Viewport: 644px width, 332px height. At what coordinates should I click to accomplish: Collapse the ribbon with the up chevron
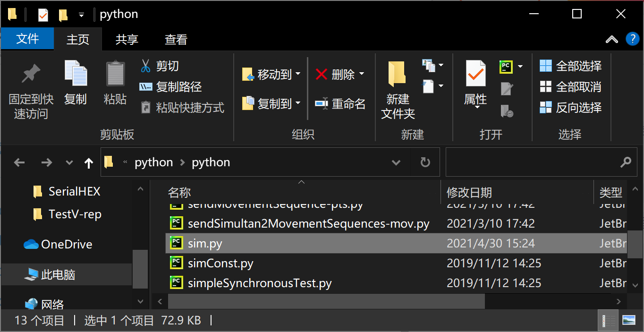(x=611, y=39)
